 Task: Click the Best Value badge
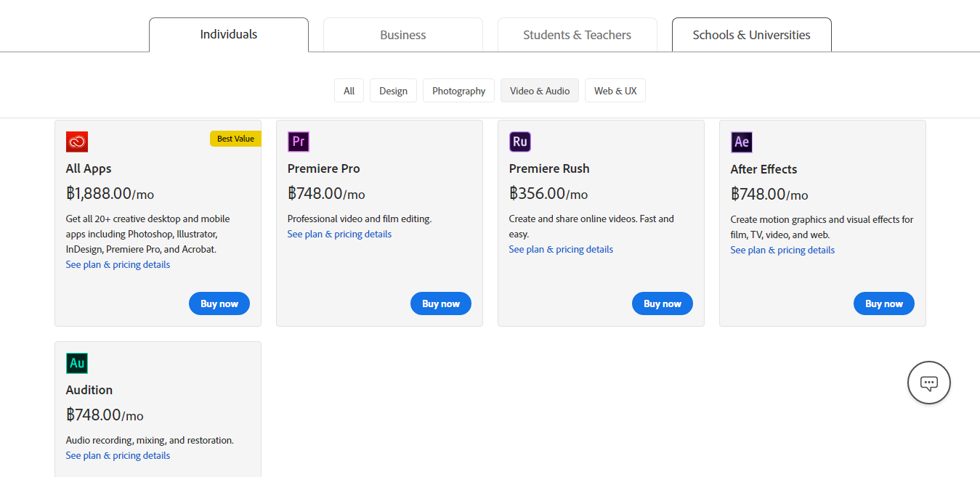tap(235, 139)
